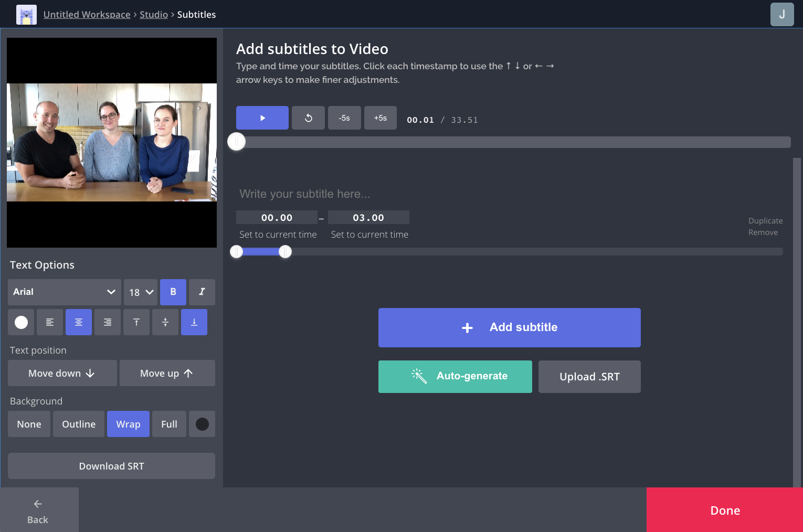Enable italic formatting
Screen dimensions: 803x532
(202, 292)
